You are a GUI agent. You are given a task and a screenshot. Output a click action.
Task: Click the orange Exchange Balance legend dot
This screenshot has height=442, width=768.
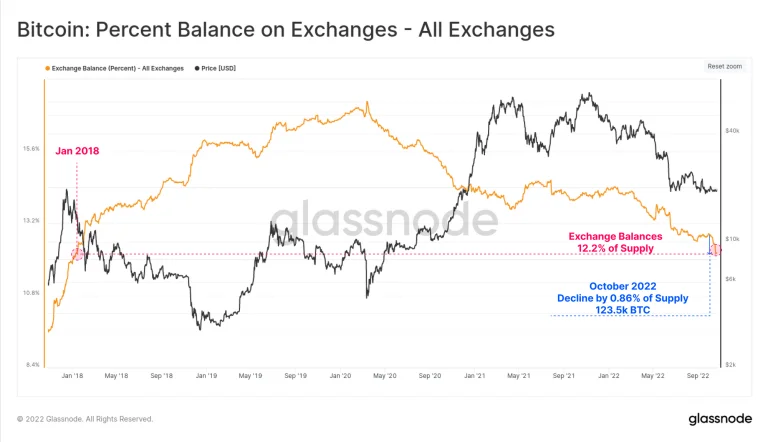[47, 67]
